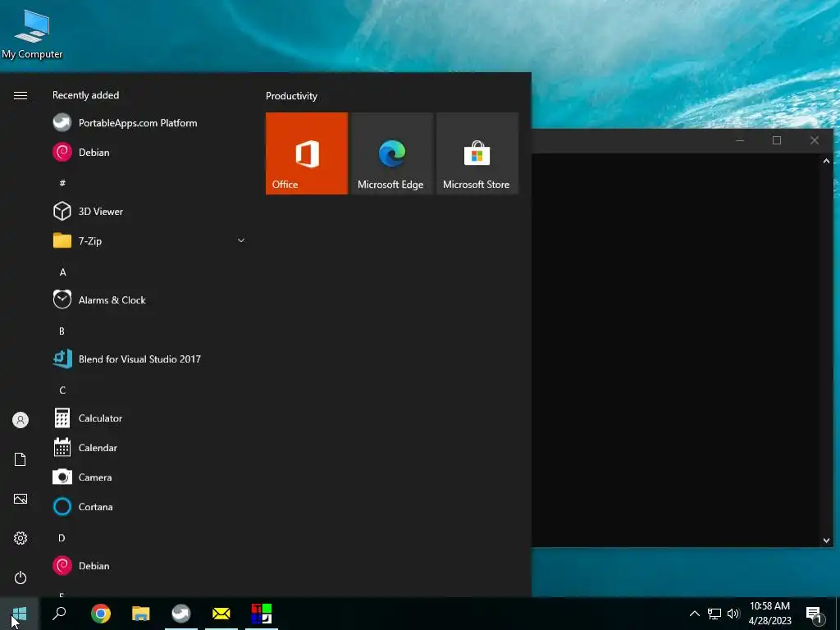Open the yellow mail envelope taskbar app
The width and height of the screenshot is (840, 630).
221,614
